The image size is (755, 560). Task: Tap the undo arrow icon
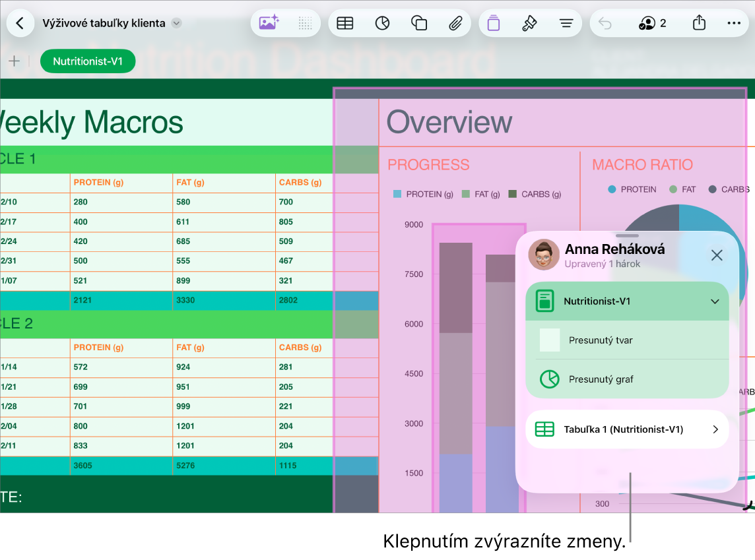point(605,23)
